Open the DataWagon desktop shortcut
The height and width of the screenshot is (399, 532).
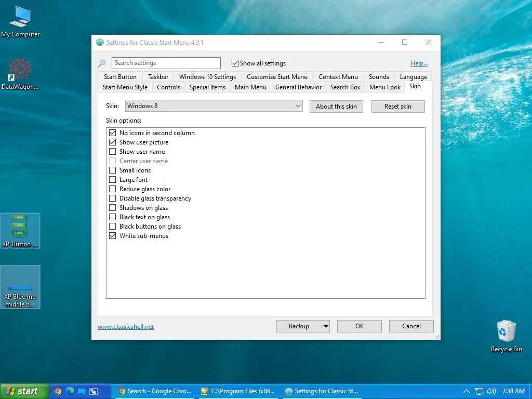point(20,74)
